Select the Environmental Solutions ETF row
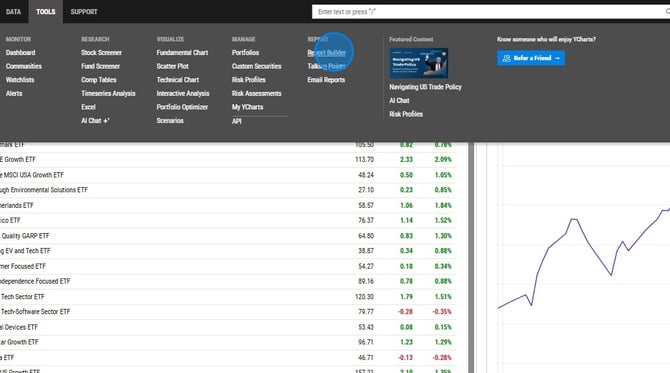Screen dimensions: 670x373 pyautogui.click(x=228, y=190)
